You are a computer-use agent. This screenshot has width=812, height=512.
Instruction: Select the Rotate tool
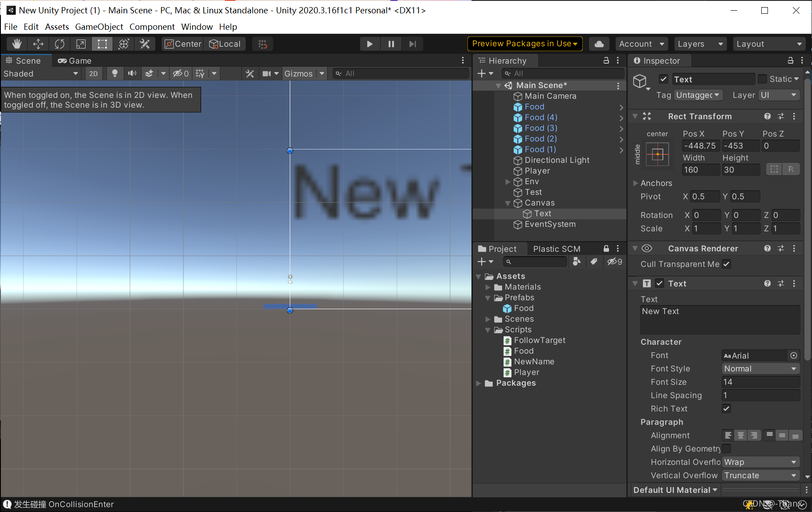pos(60,44)
